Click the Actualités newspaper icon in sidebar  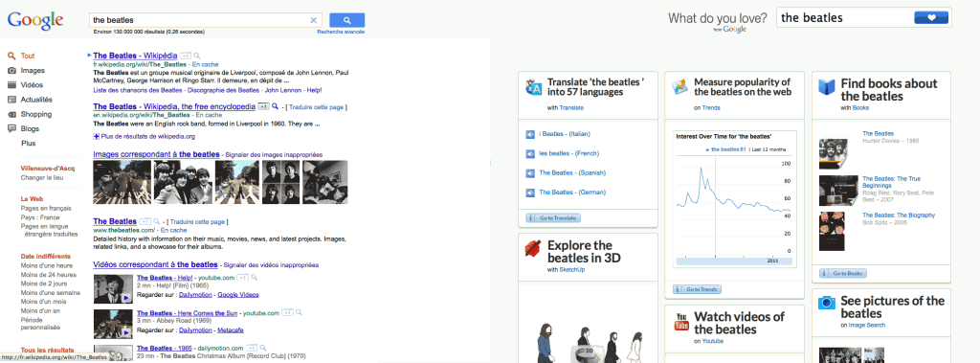tap(11, 100)
